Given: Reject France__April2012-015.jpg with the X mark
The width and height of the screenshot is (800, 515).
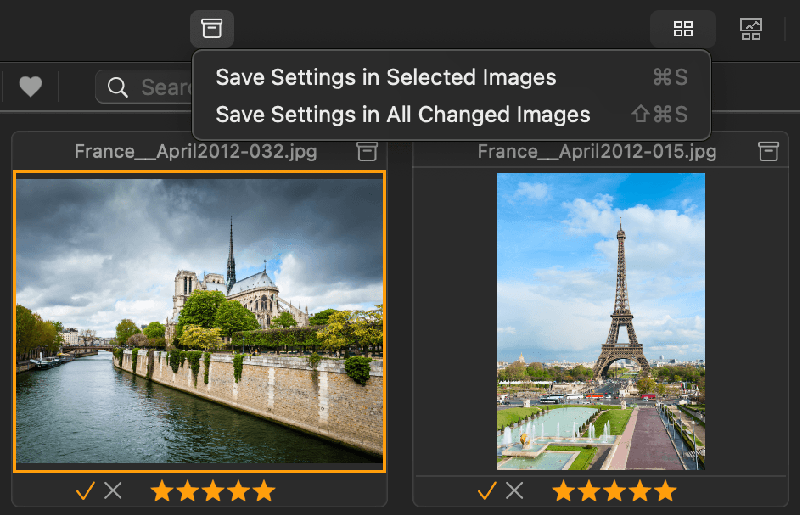Looking at the screenshot, I should coord(514,491).
